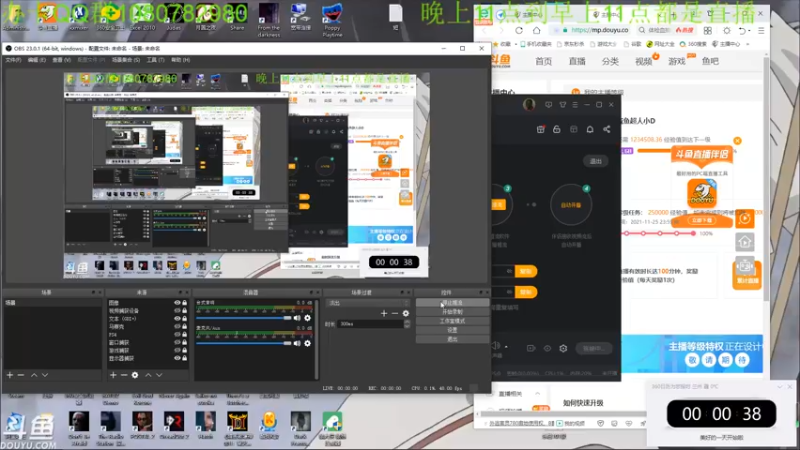
Task: Click the 立即下载 download button
Action: point(702,220)
